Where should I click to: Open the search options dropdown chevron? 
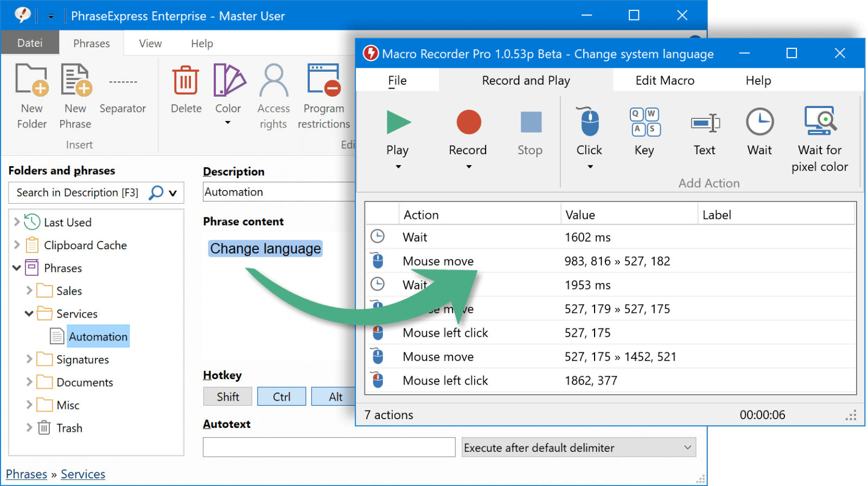pyautogui.click(x=173, y=193)
